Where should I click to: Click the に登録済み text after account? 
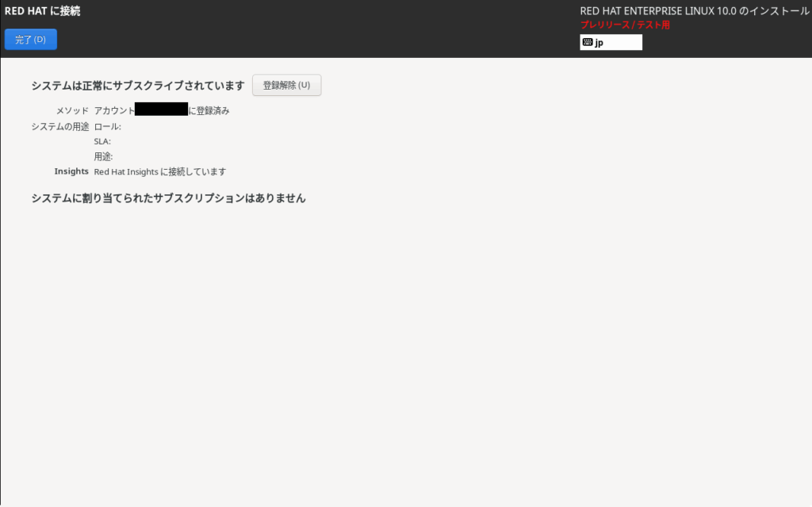[209, 111]
